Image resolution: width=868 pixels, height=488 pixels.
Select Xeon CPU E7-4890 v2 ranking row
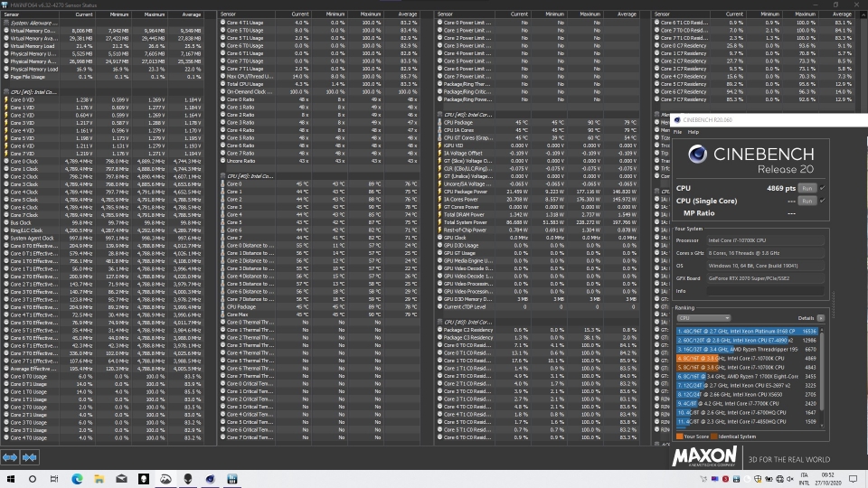pos(748,341)
